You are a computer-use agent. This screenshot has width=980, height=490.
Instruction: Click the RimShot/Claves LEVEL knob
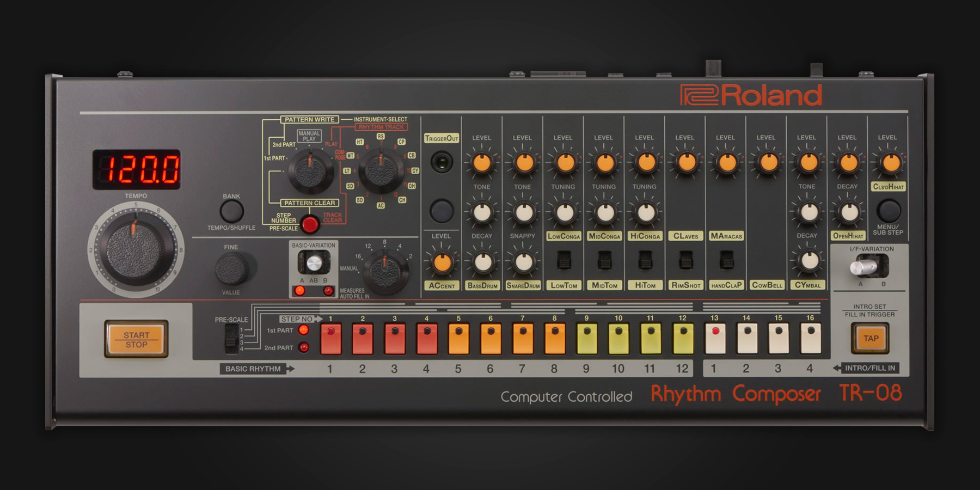coord(686,163)
